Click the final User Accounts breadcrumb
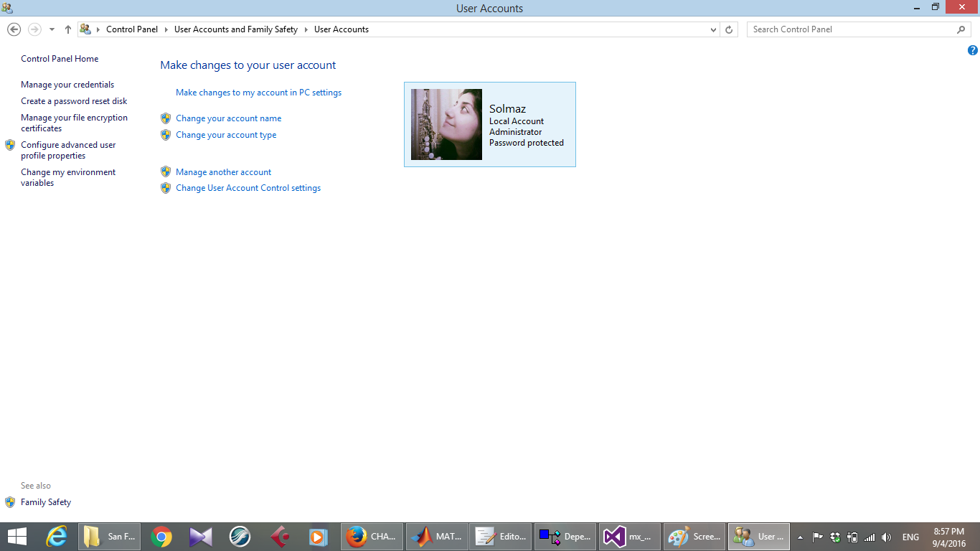 341,29
